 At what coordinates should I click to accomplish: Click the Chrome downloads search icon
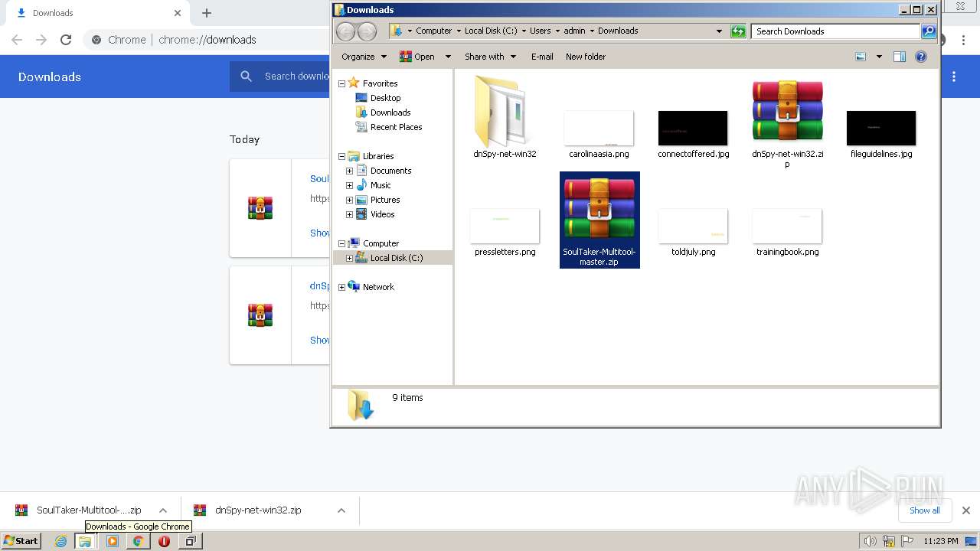coord(246,77)
